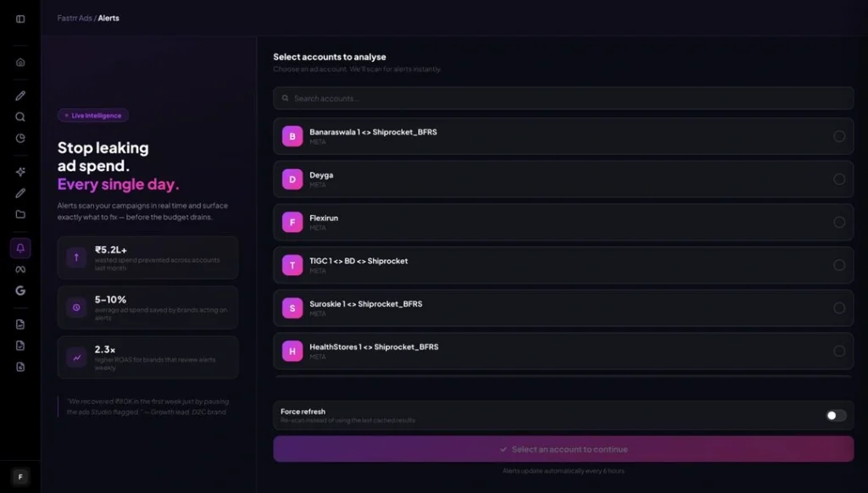
Task: Select HealthStores 1 <> Shiprocket_BFRS radio
Action: (x=839, y=351)
